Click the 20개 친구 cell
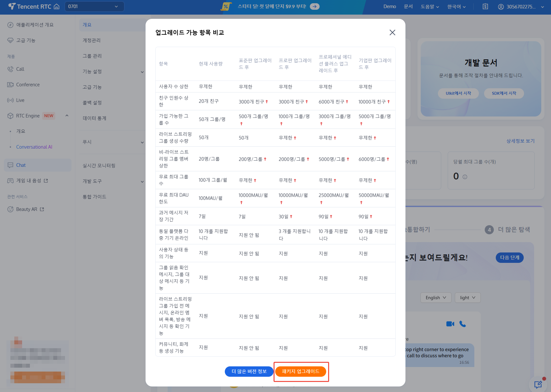Viewport: 551px width, 392px height. pos(209,102)
